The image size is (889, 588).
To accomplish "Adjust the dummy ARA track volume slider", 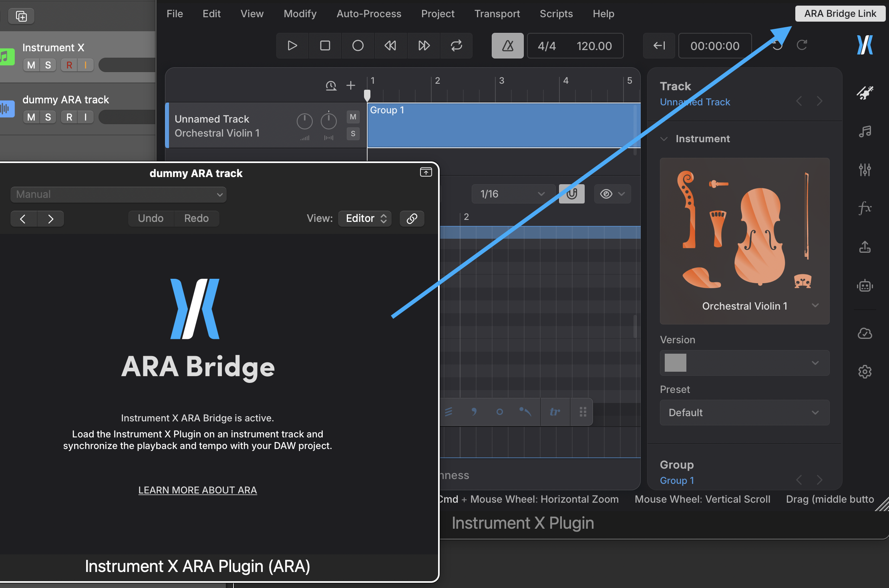I will 127,117.
